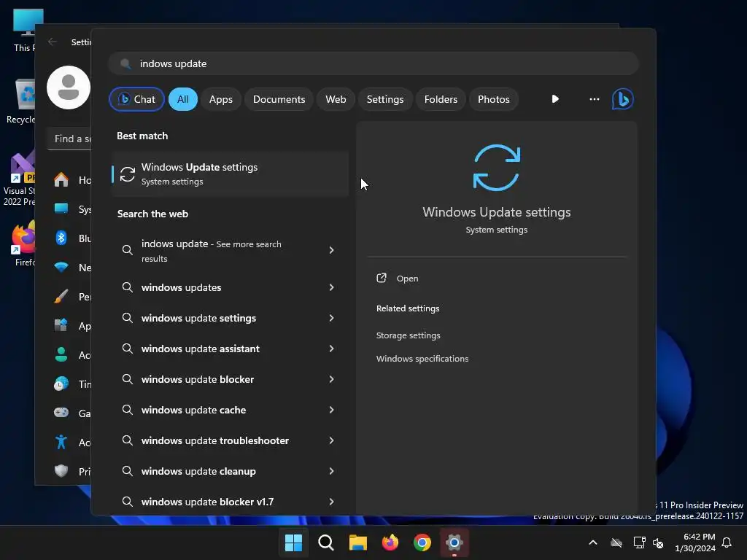Expand the 'windows update cleanup' suggestion arrow

(x=332, y=471)
